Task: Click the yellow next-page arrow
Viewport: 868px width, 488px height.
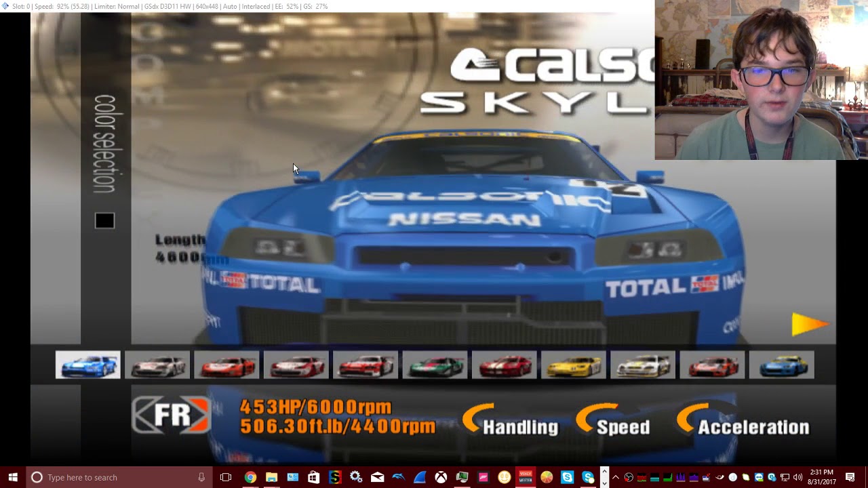Action: 810,325
